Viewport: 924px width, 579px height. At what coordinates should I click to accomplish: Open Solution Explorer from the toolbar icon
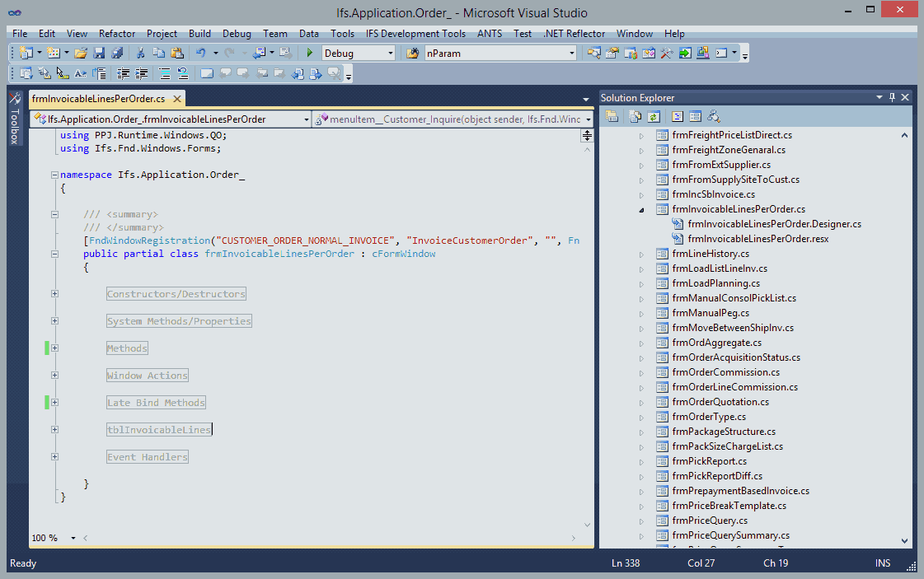coord(593,53)
